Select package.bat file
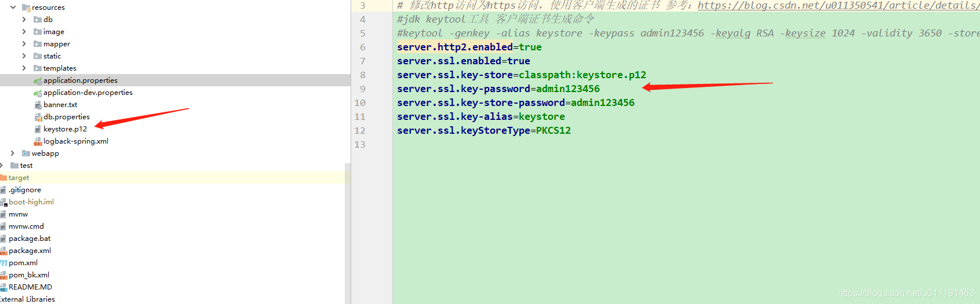This screenshot has width=980, height=304. pos(30,239)
